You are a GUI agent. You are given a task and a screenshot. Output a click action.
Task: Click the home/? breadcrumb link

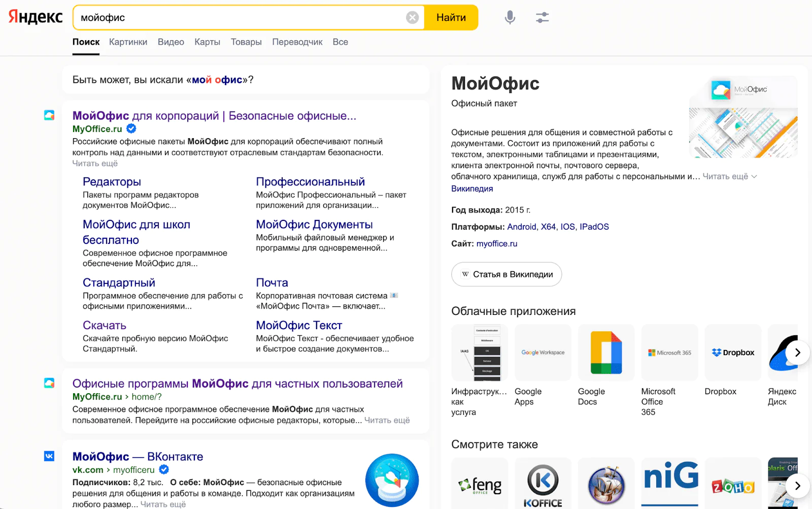pyautogui.click(x=147, y=397)
